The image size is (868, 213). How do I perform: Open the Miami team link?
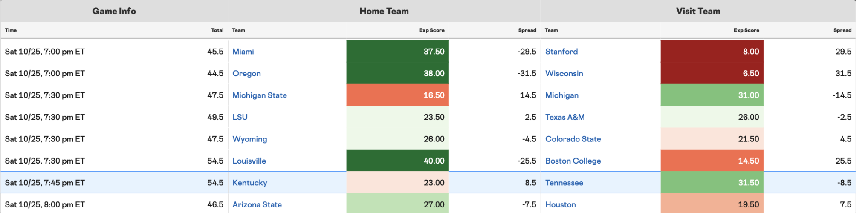[243, 52]
